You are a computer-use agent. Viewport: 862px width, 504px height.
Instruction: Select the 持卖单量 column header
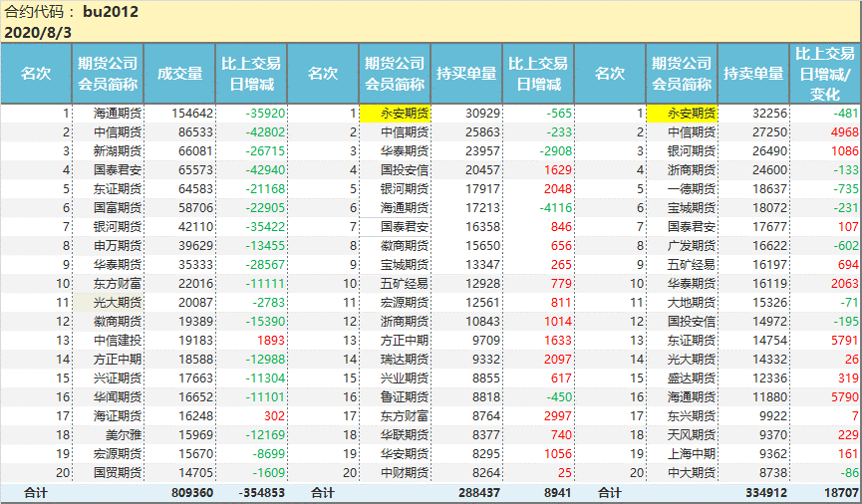[753, 74]
